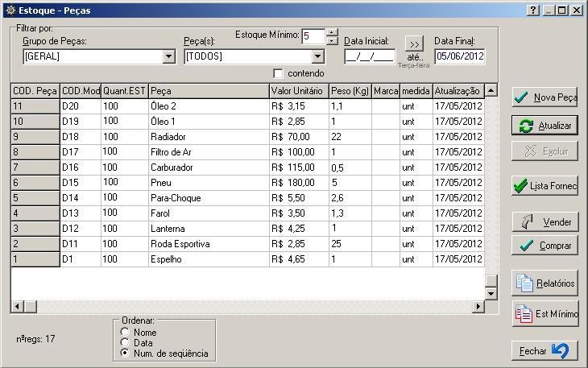
Task: Click into the Data Inicial date field
Action: (x=368, y=56)
